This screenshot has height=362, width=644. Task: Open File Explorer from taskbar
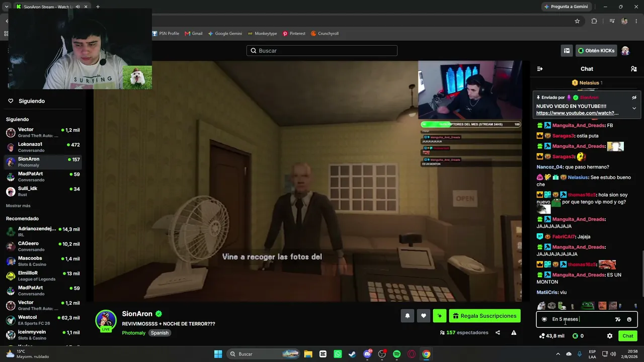click(308, 354)
